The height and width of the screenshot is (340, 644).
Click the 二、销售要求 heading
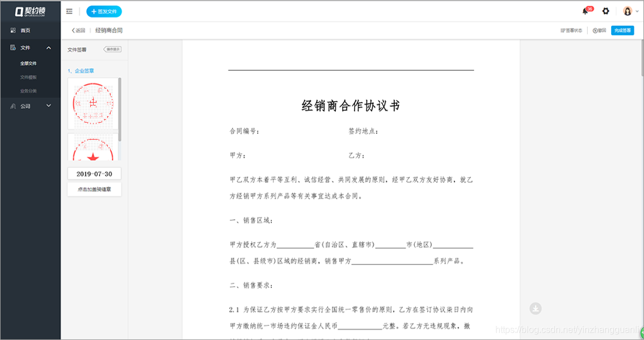pyautogui.click(x=251, y=285)
